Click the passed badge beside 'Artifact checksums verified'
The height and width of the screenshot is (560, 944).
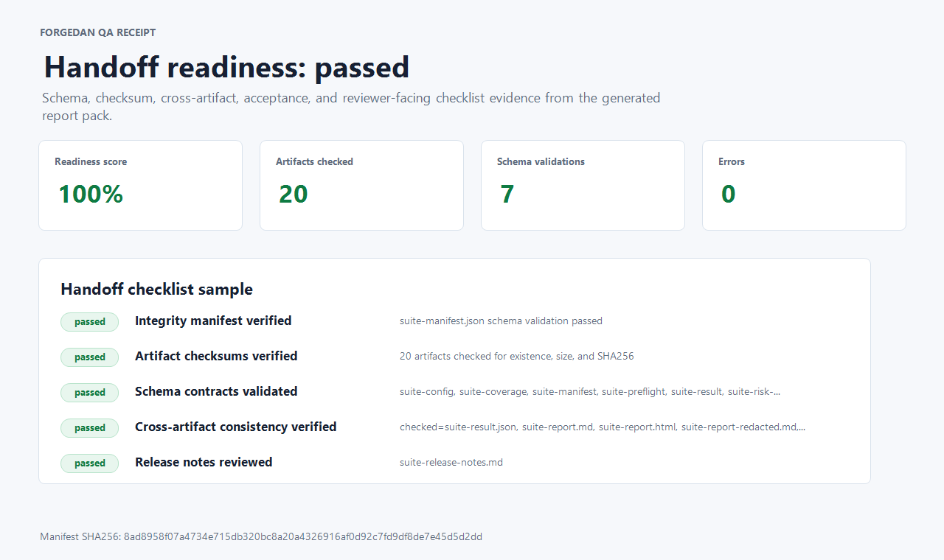89,357
